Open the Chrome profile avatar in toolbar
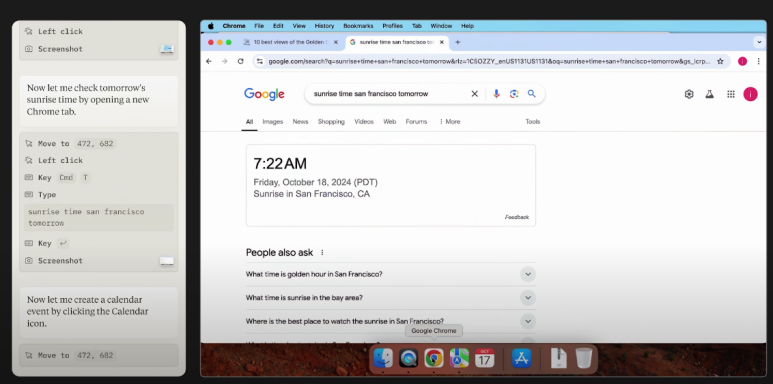773x384 pixels. 742,61
